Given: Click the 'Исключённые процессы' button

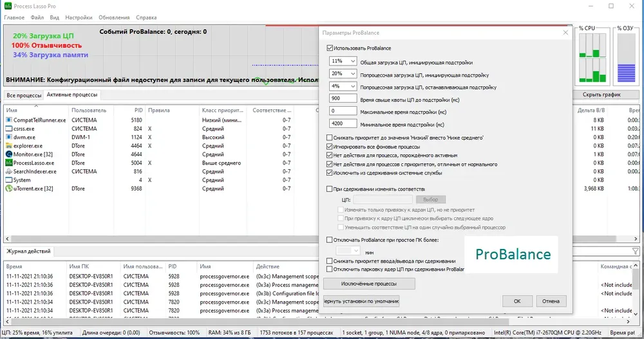Looking at the screenshot, I should coord(369,284).
